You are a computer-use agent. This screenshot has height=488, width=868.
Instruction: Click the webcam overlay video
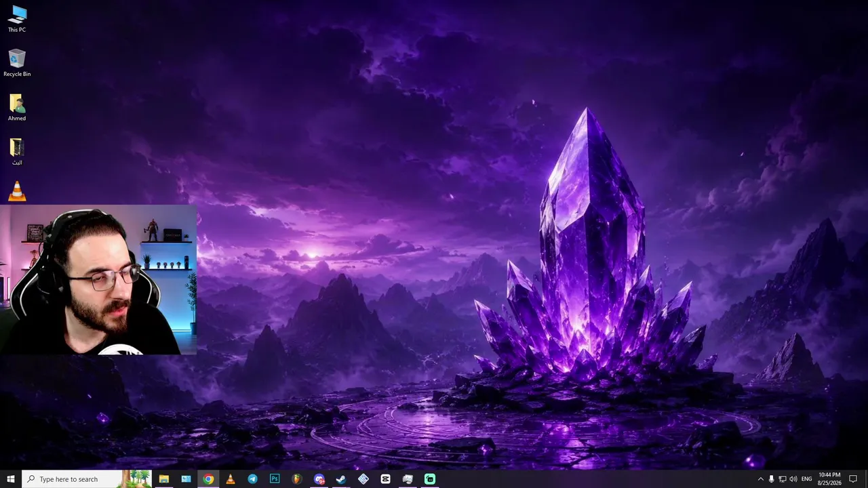(98, 280)
